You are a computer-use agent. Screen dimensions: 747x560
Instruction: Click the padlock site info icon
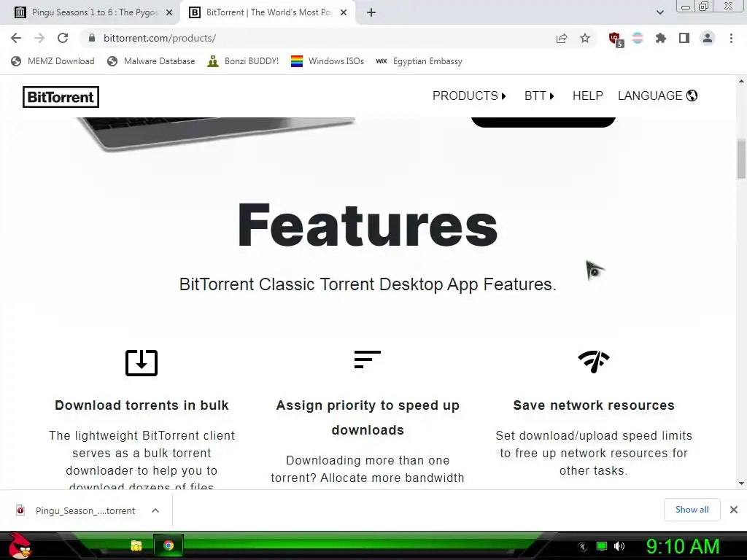click(92, 38)
